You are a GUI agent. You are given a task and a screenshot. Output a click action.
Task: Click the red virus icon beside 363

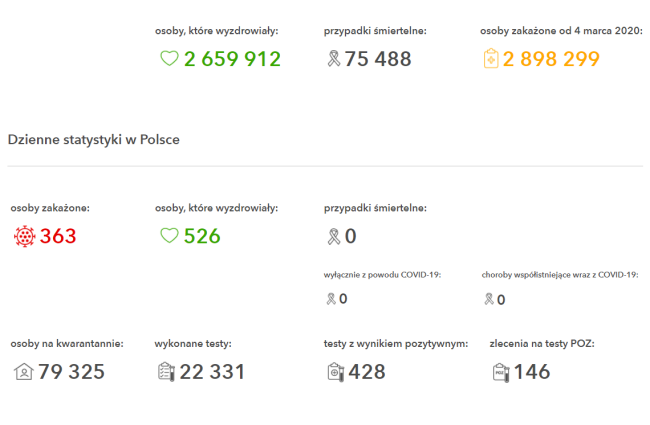(x=24, y=237)
